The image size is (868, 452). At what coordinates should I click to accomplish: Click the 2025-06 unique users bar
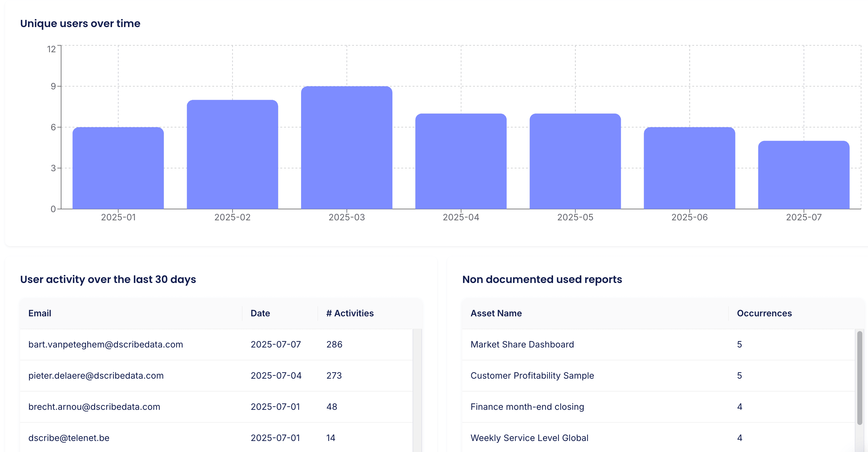[689, 168]
